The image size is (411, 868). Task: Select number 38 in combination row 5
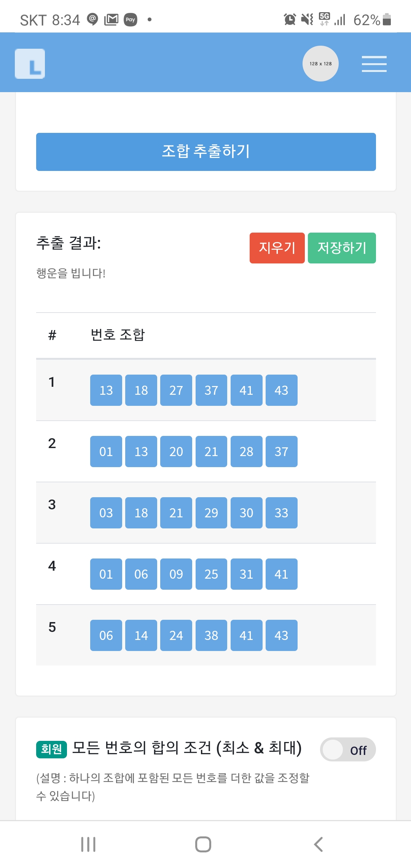(x=211, y=635)
